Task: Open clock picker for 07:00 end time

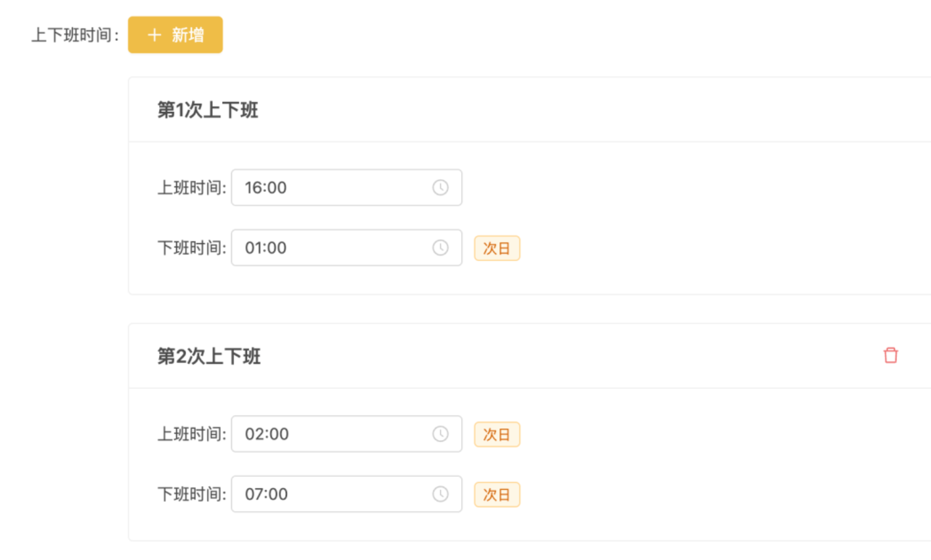Action: 440,494
